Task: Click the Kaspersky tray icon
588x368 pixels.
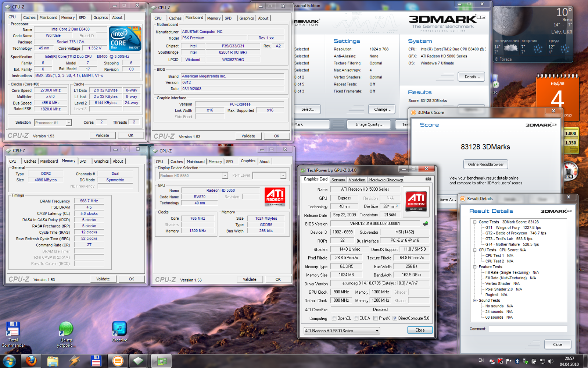Action: click(500, 361)
